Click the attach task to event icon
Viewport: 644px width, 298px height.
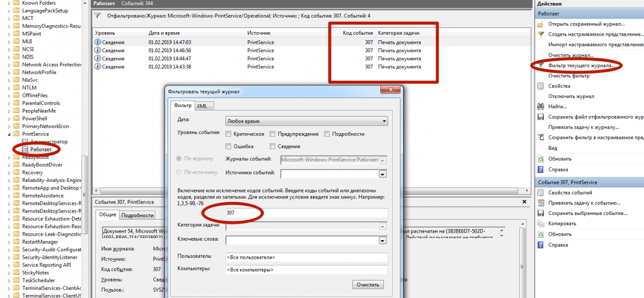[x=541, y=203]
